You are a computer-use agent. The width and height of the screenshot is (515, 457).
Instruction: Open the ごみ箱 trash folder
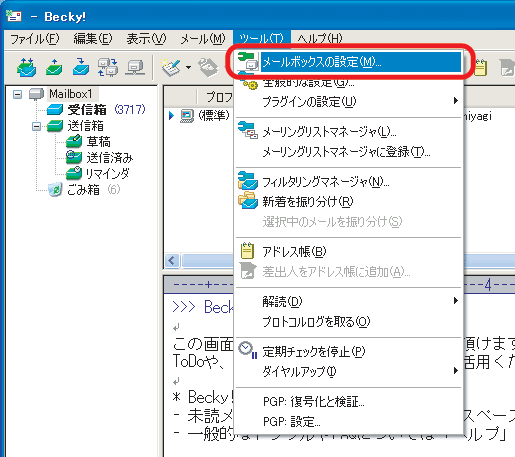83,190
